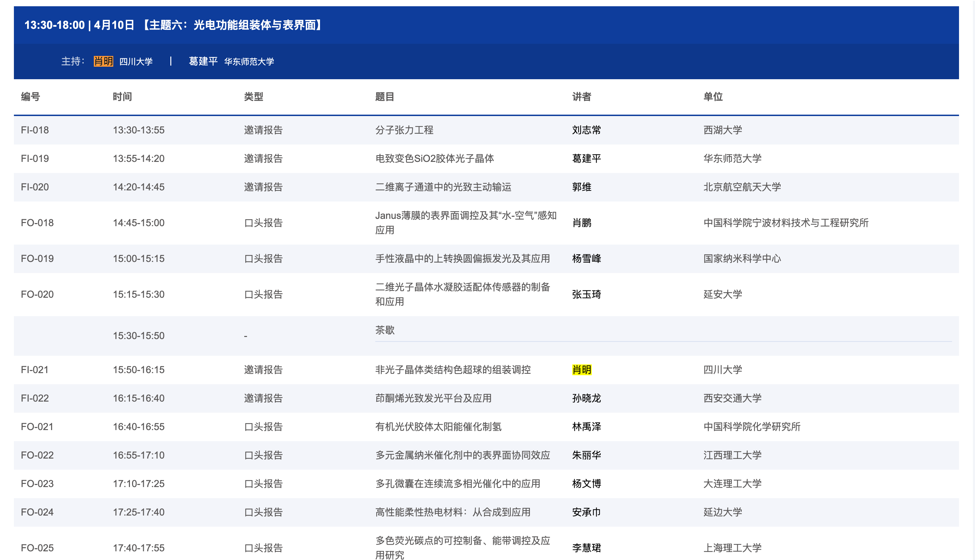Image resolution: width=975 pixels, height=560 pixels.
Task: Click Janus薄膜的表界面调控 talk title
Action: pyautogui.click(x=466, y=223)
